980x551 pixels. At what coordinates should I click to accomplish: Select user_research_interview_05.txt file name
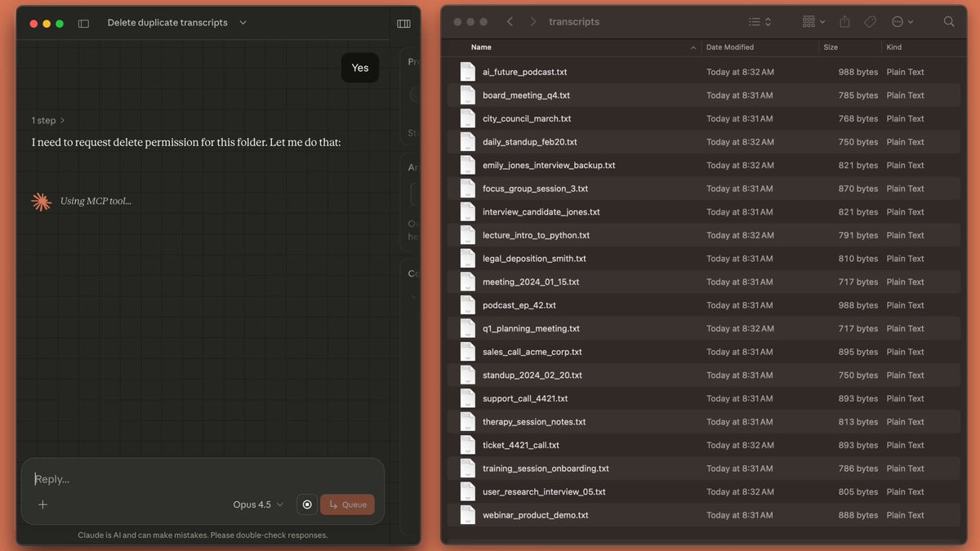[544, 491]
